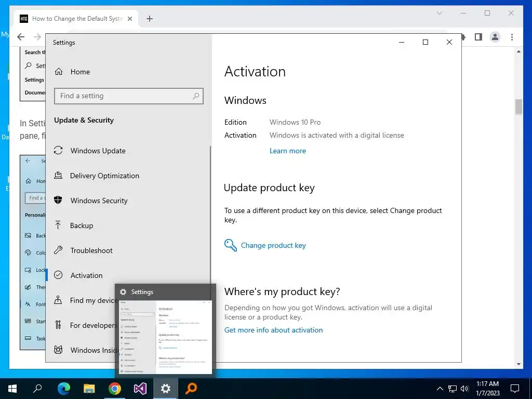Click the Windows Security shield icon
The width and height of the screenshot is (532, 399).
[x=58, y=200]
